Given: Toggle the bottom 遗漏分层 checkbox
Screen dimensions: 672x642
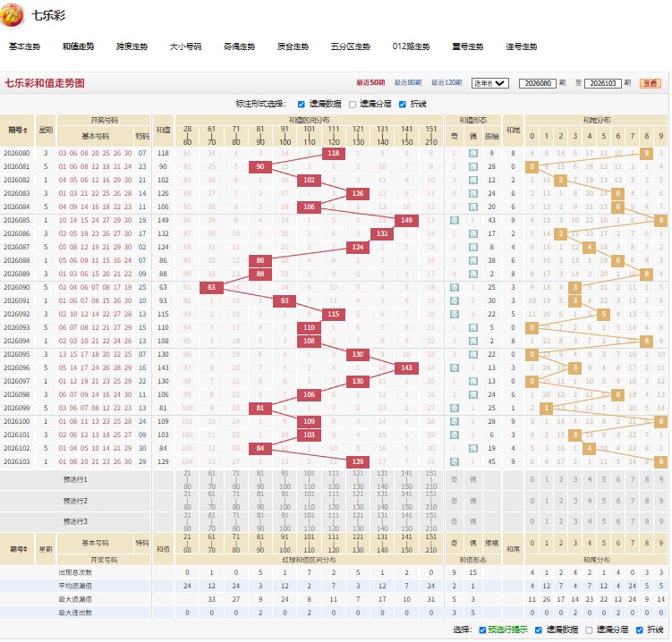Looking at the screenshot, I should point(589,629).
